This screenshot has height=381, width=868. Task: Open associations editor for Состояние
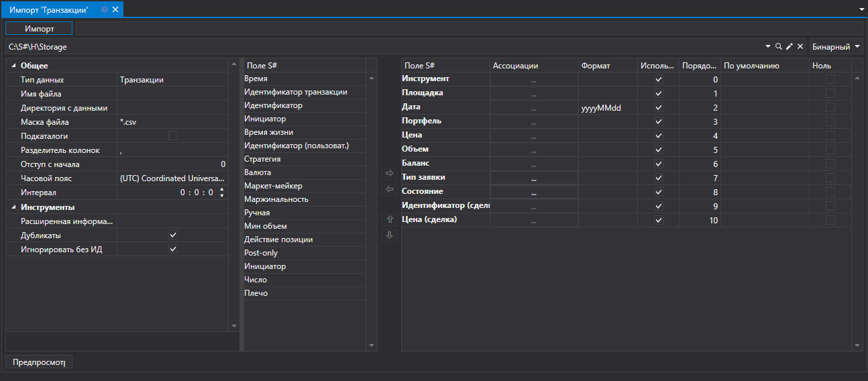(534, 192)
